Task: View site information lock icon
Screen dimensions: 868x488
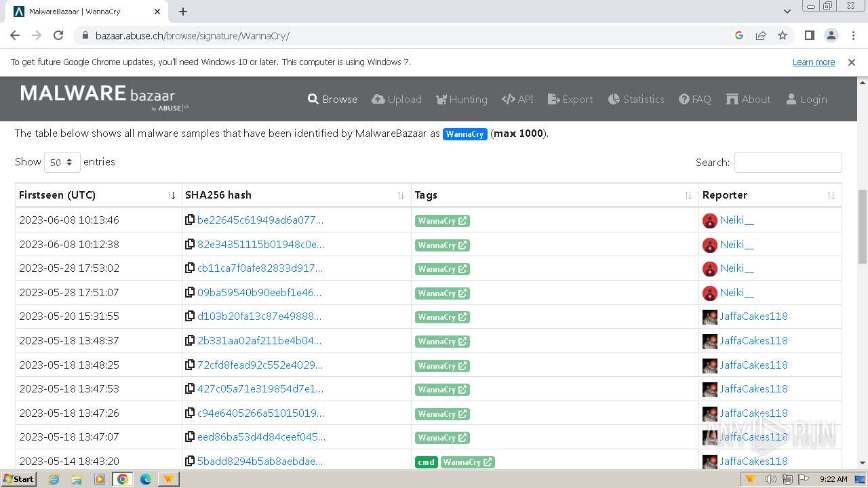Action: pyautogui.click(x=85, y=35)
